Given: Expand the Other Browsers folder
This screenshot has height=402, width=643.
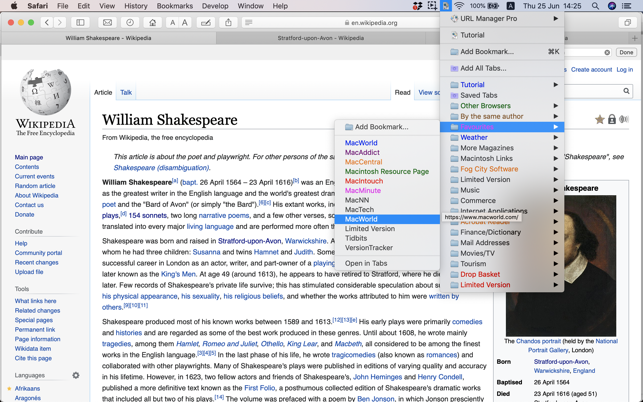Looking at the screenshot, I should (x=502, y=106).
